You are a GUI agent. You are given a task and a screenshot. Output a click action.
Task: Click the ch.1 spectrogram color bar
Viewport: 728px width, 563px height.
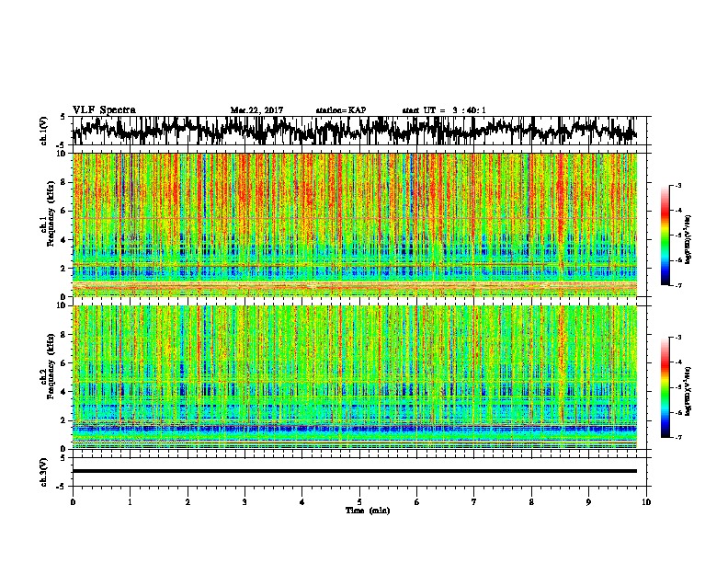point(665,236)
